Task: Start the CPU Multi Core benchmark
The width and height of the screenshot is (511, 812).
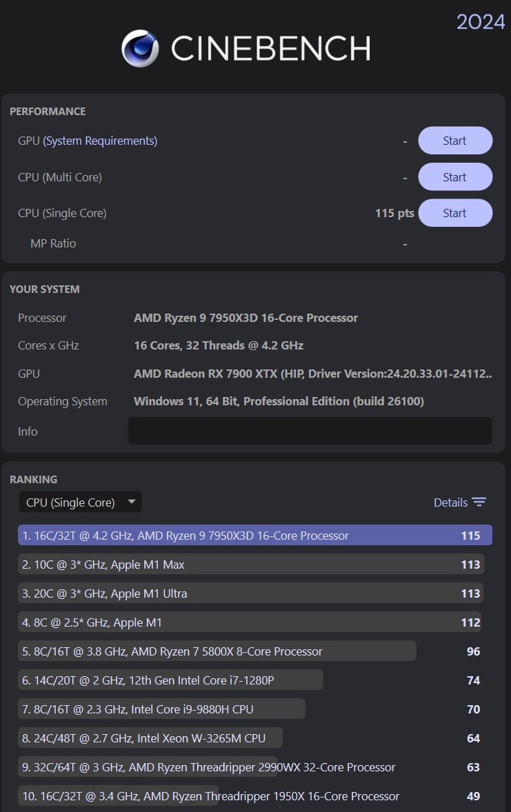Action: click(x=454, y=177)
